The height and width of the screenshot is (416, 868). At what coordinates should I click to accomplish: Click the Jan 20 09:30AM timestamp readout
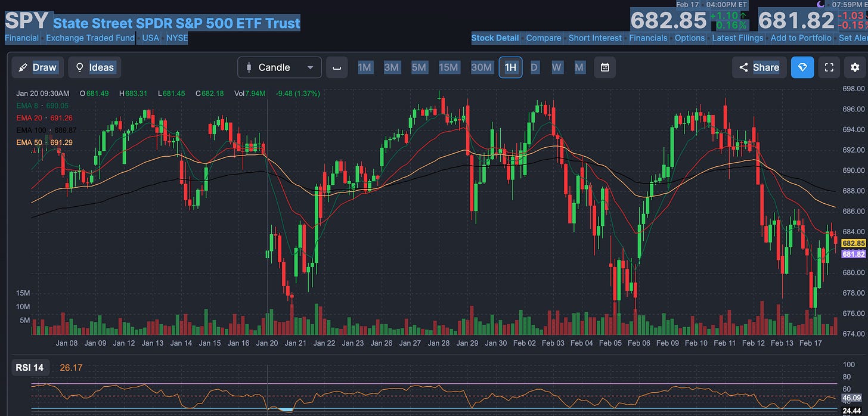(x=43, y=94)
